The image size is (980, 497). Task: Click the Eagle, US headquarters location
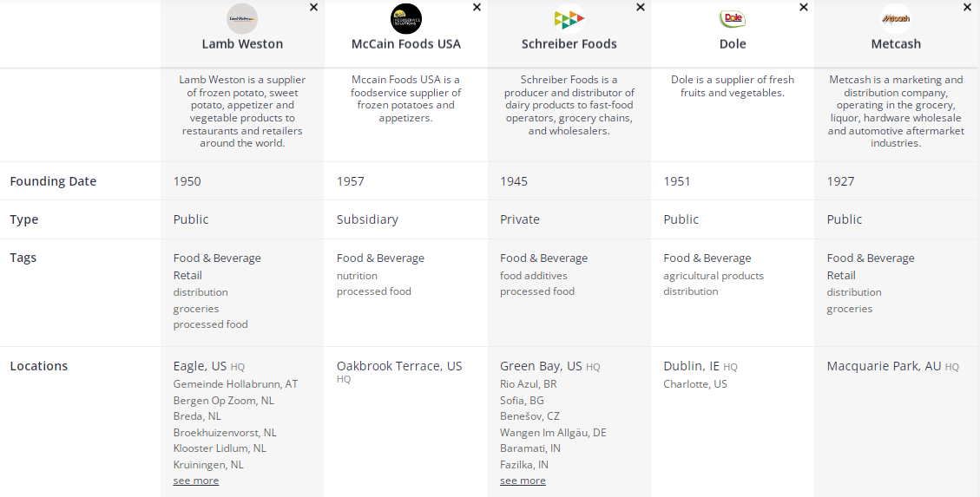click(x=200, y=366)
